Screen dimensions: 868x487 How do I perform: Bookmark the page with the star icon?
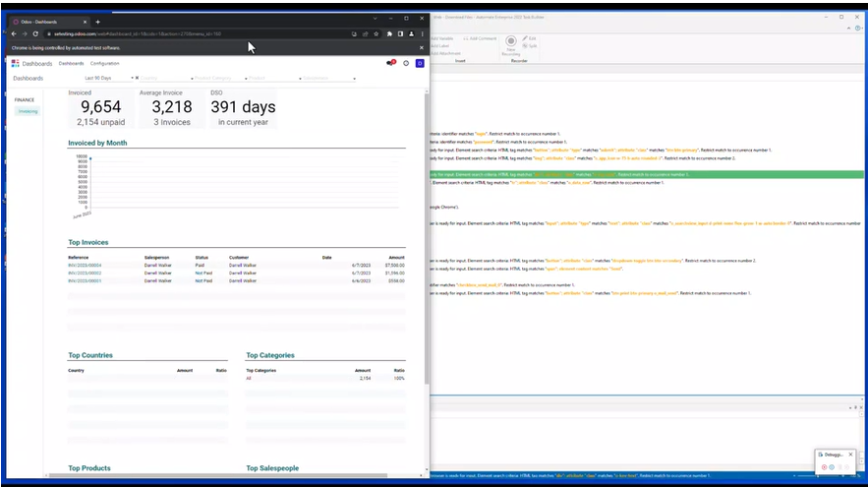tap(376, 33)
